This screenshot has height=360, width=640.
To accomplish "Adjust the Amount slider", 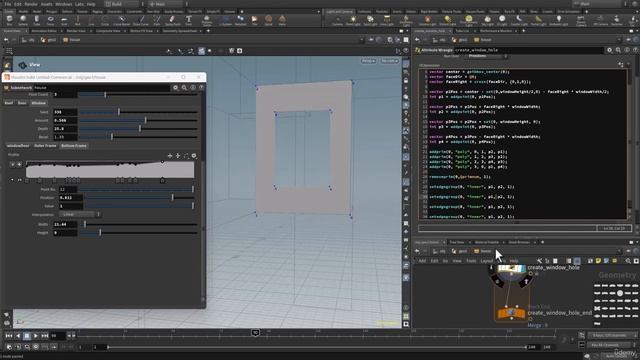I will pyautogui.click(x=138, y=120).
